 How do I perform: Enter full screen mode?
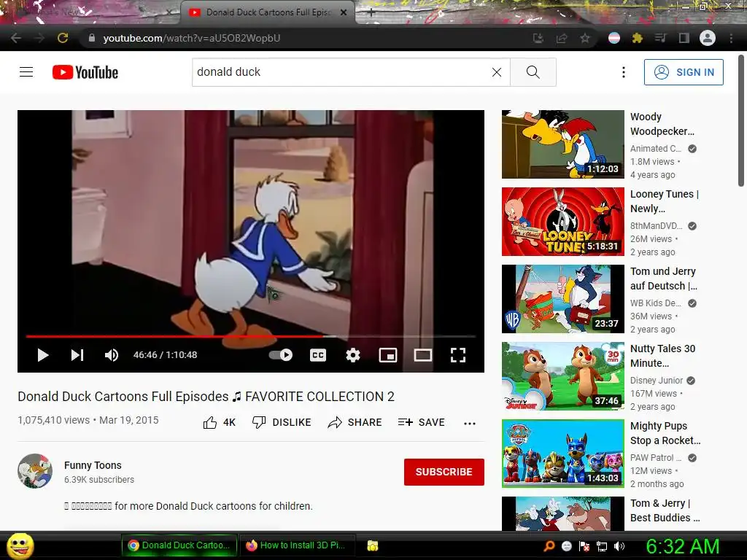tap(458, 355)
